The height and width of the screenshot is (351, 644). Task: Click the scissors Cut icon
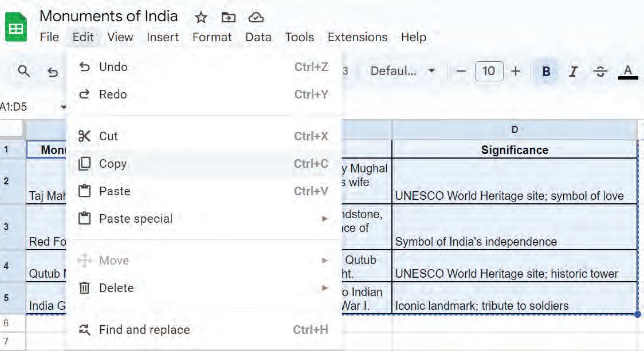click(84, 136)
